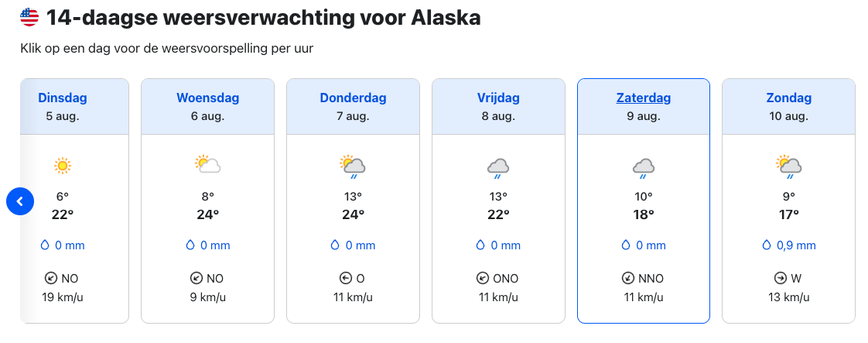
Task: Click the partly cloudy icon for Woensdag
Action: click(x=207, y=165)
